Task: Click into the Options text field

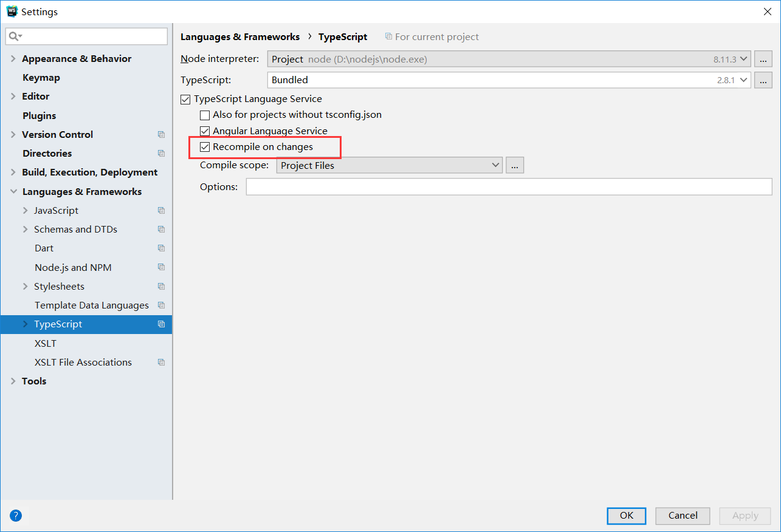Action: (x=508, y=187)
